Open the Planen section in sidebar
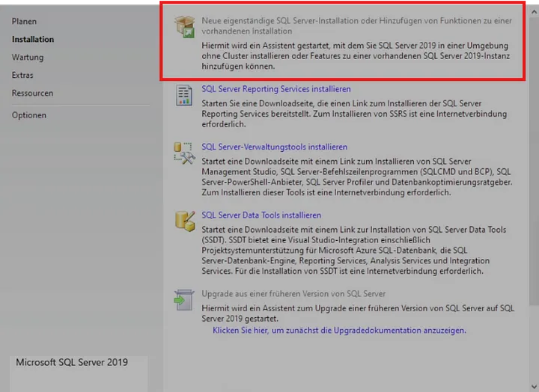The width and height of the screenshot is (539, 392). (24, 21)
